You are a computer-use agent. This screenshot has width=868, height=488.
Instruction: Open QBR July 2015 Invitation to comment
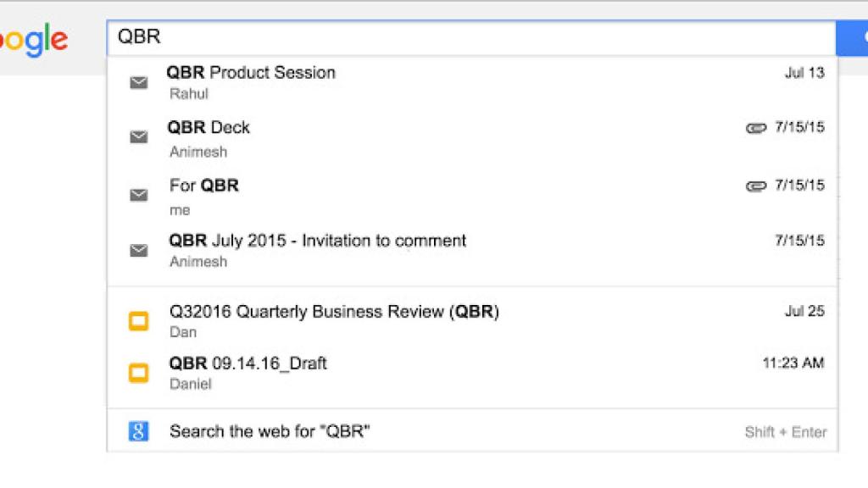point(317,241)
